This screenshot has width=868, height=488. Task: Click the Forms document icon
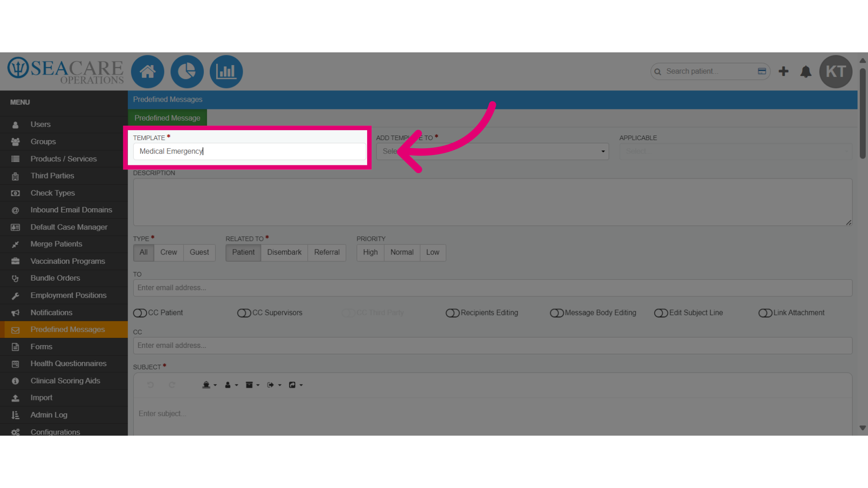coord(15,347)
